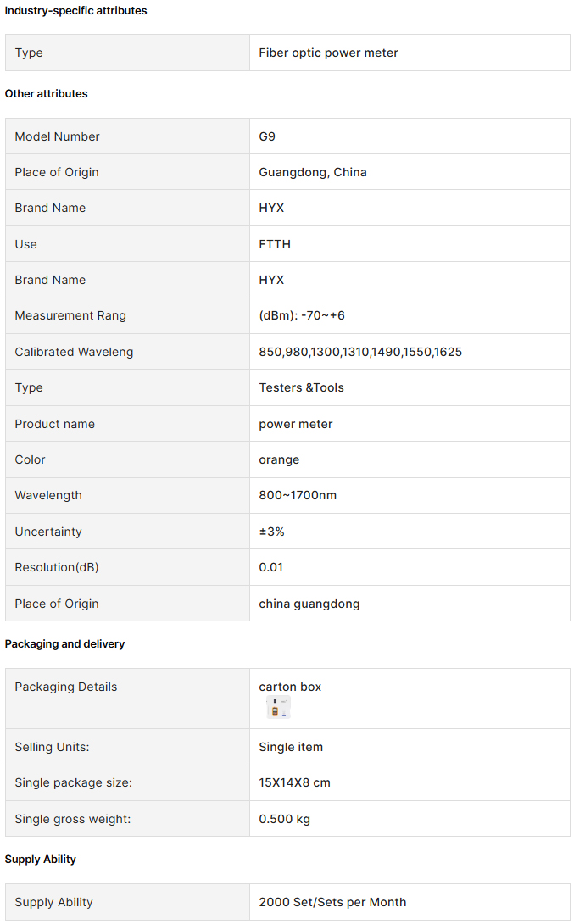Click the ±3% uncertainty value
574x924 pixels.
271,532
